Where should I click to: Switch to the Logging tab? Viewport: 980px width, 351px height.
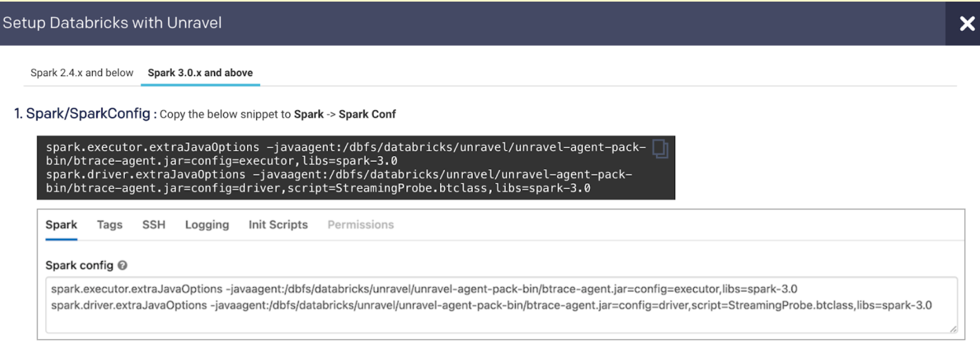coord(207,224)
